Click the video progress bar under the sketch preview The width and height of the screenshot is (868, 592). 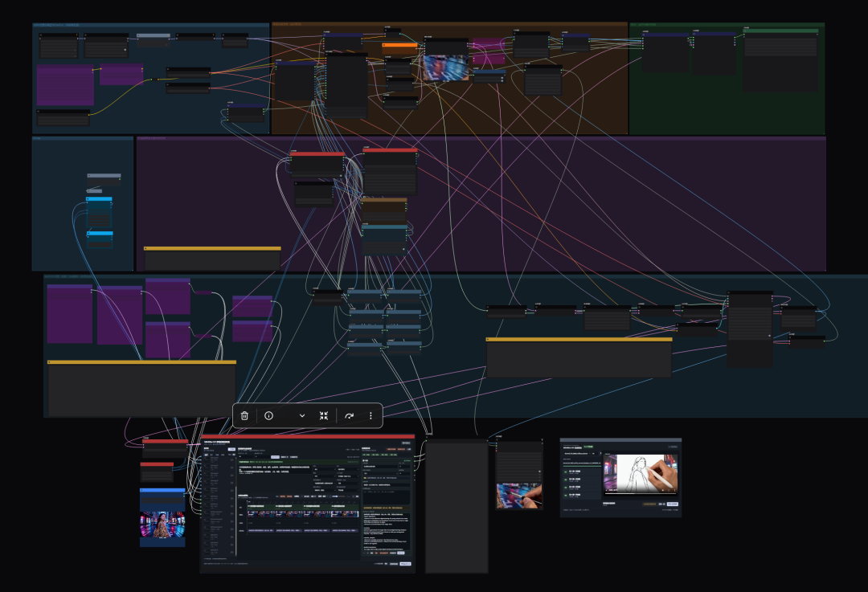click(641, 493)
